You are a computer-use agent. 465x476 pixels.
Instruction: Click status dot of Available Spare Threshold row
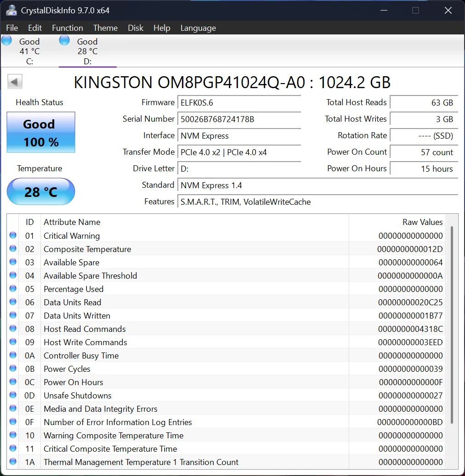(13, 275)
